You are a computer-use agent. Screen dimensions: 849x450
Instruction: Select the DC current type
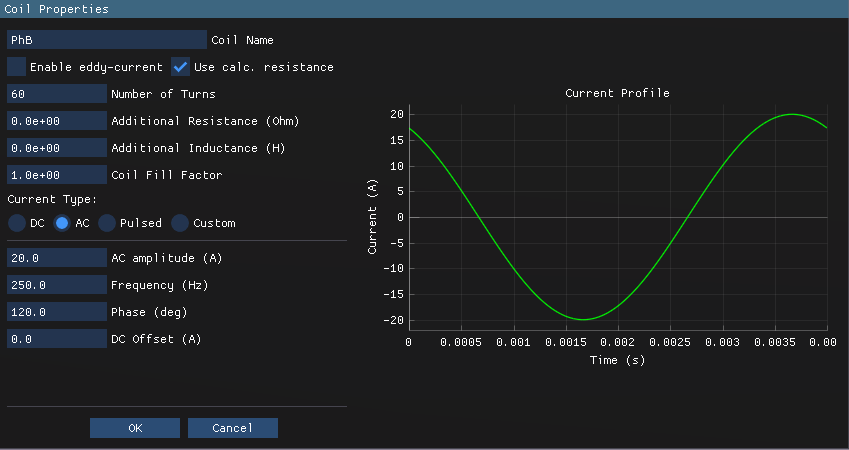pos(17,223)
